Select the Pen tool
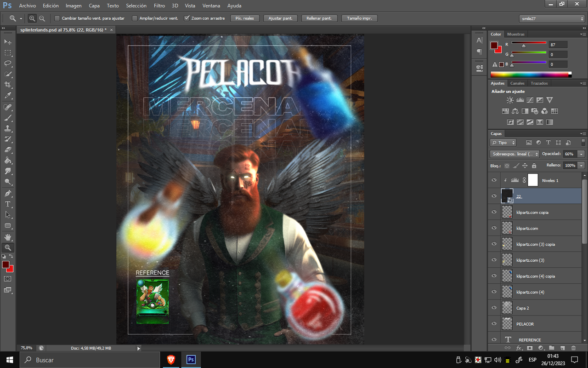The width and height of the screenshot is (588, 368). pyautogui.click(x=8, y=193)
